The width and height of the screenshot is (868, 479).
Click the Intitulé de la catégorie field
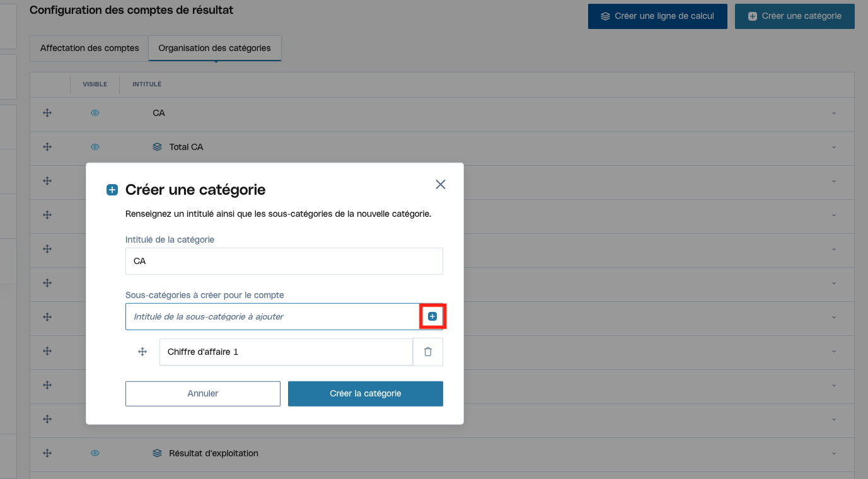(x=284, y=261)
